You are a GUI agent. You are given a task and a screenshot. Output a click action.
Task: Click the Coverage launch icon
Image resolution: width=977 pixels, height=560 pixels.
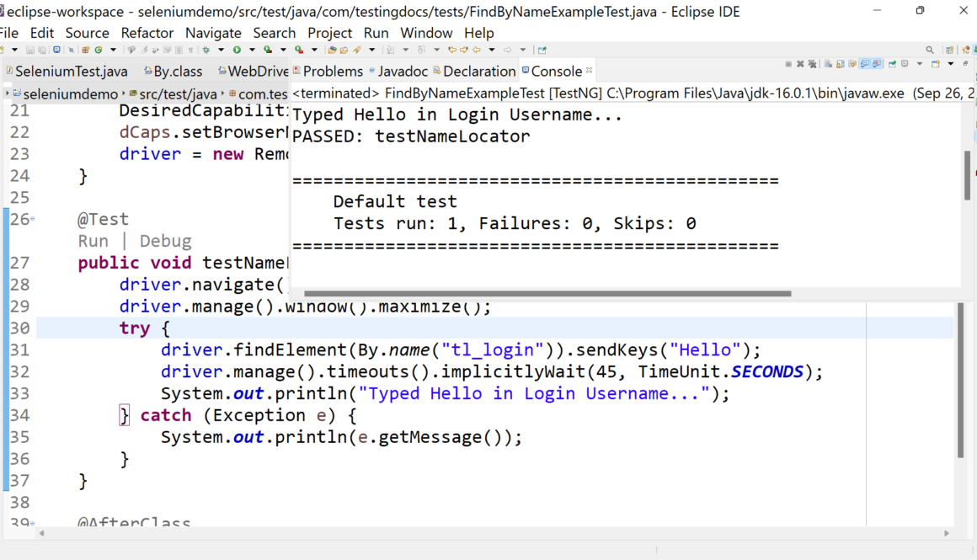point(268,50)
